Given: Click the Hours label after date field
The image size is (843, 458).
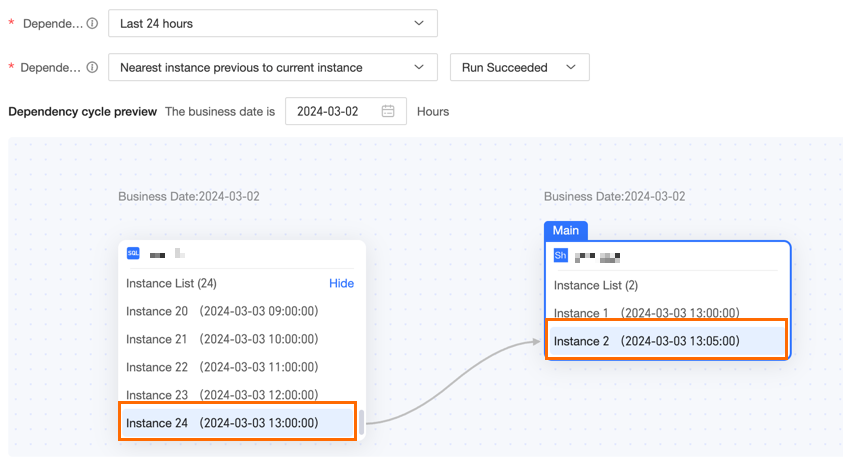Looking at the screenshot, I should point(433,112).
